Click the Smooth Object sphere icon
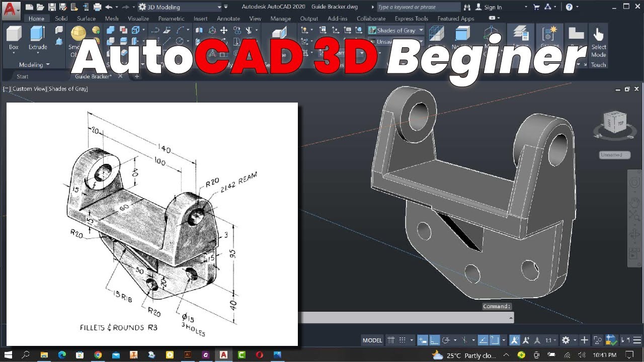 tap(78, 34)
